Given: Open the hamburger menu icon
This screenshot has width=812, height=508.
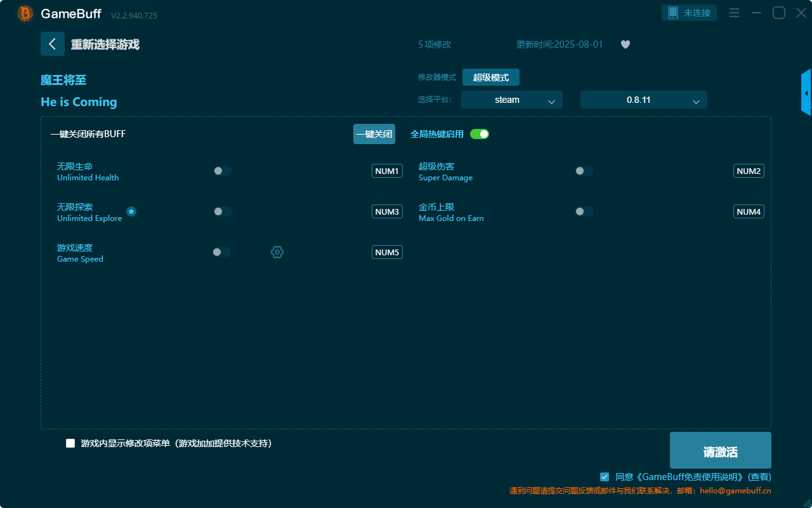Looking at the screenshot, I should pos(734,13).
